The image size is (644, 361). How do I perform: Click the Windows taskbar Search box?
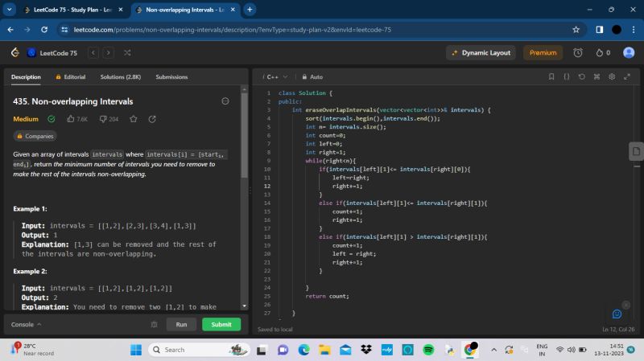(x=199, y=350)
